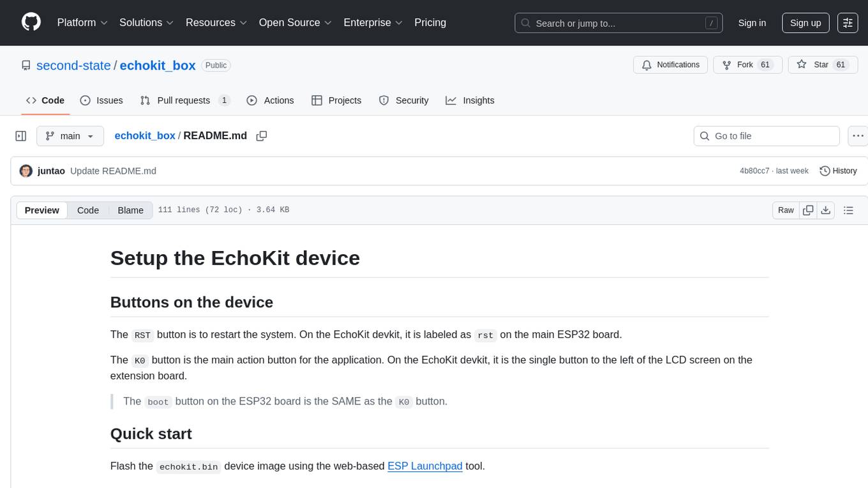The image size is (868, 488).
Task: Open the juntao author link
Action: tap(51, 171)
